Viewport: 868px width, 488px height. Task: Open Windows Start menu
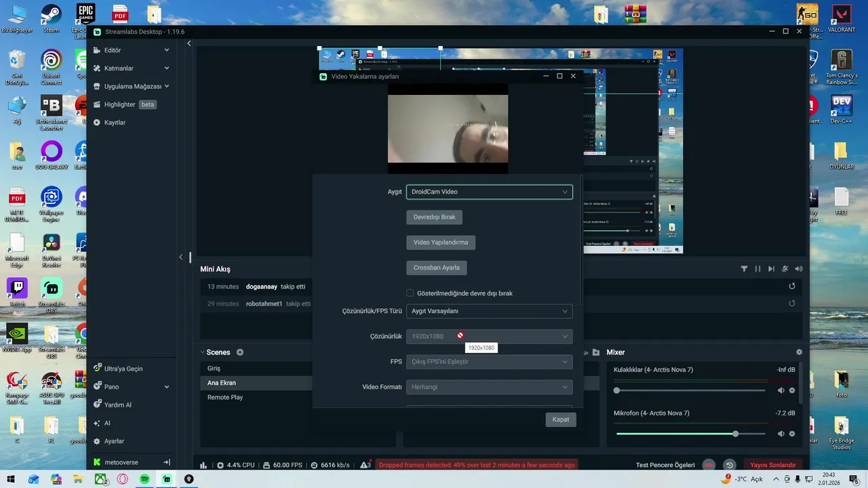coord(12,479)
